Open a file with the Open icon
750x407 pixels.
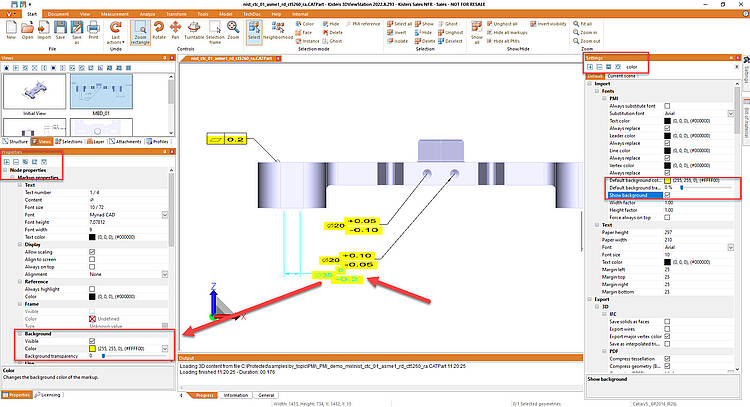click(27, 30)
